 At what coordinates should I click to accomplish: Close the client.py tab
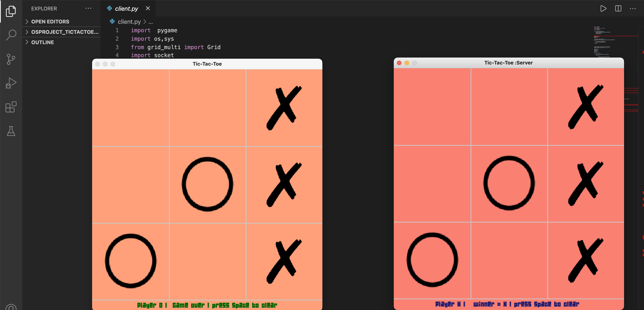click(x=148, y=8)
